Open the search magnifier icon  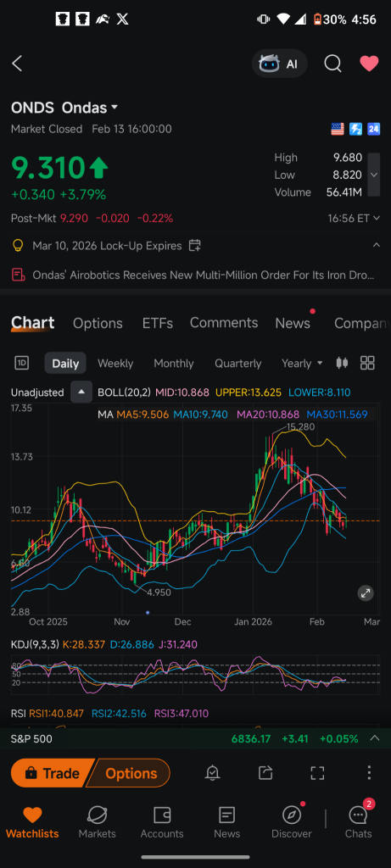[x=332, y=64]
